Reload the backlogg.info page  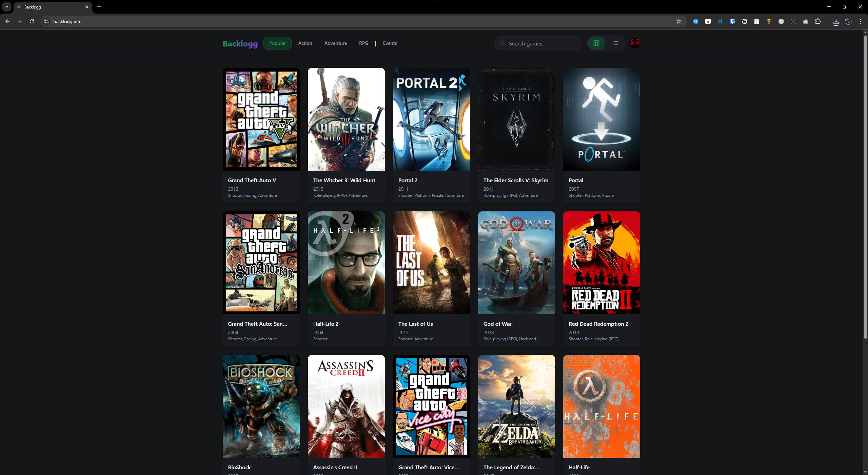32,21
